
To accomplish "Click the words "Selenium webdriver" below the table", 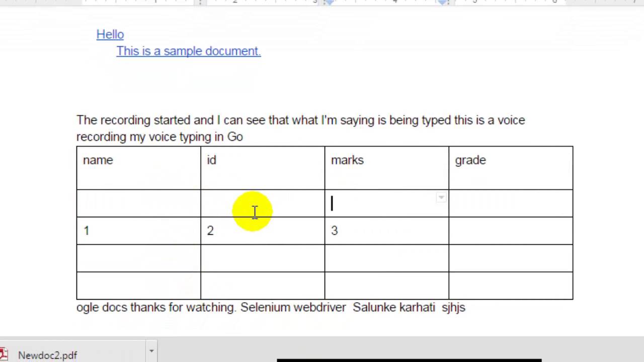I will 293,307.
